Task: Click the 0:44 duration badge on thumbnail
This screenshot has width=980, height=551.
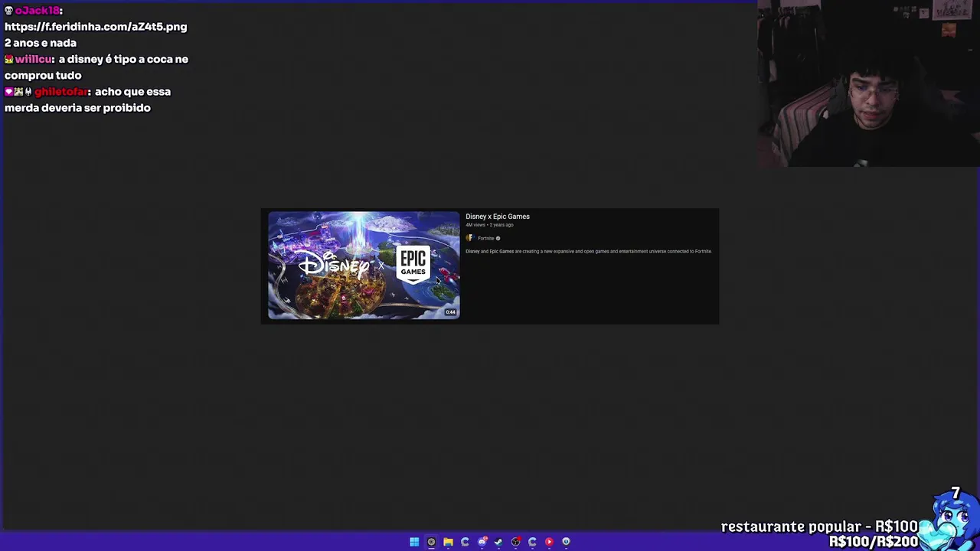Action: 451,312
